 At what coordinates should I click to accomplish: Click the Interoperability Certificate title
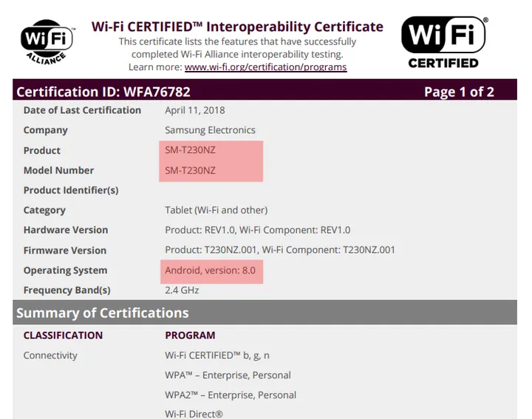click(x=237, y=27)
